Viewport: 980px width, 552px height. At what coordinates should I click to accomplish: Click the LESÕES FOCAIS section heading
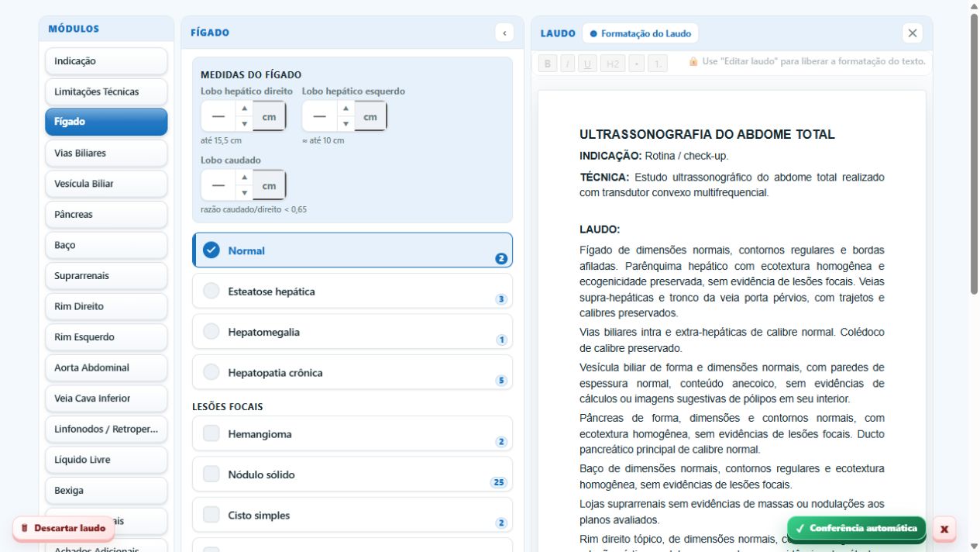228,406
